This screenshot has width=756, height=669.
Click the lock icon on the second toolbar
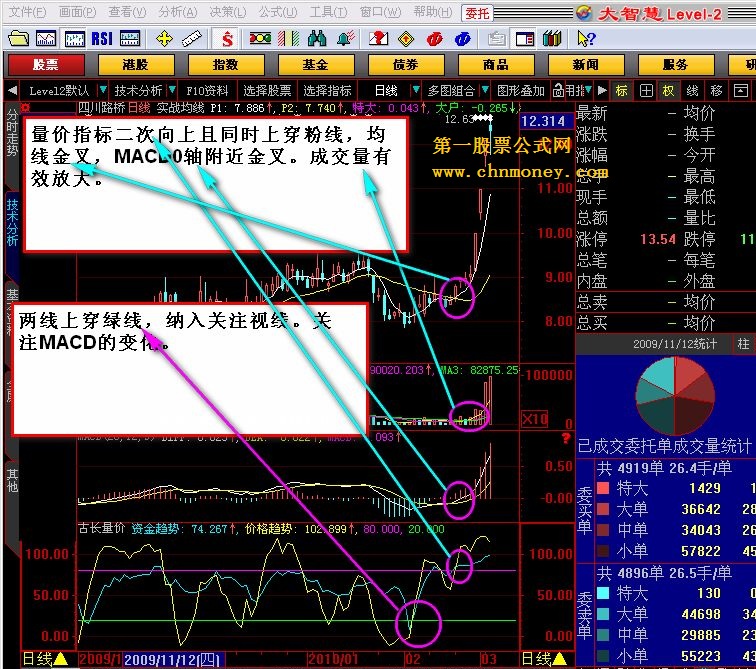(x=558, y=91)
